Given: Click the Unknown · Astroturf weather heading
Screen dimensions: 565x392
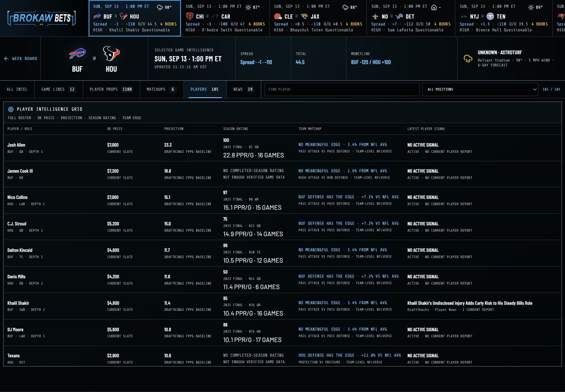Looking at the screenshot, I should coord(499,53).
